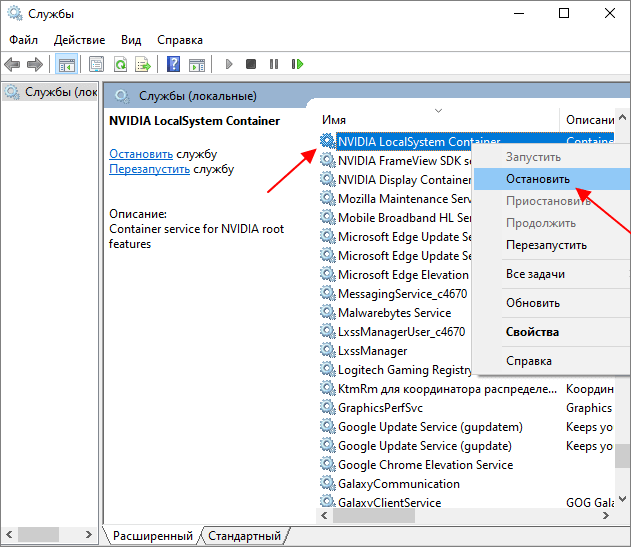This screenshot has width=631, height=547.
Task: Click the services list horizontal scrollbar thumb
Action: point(373,516)
